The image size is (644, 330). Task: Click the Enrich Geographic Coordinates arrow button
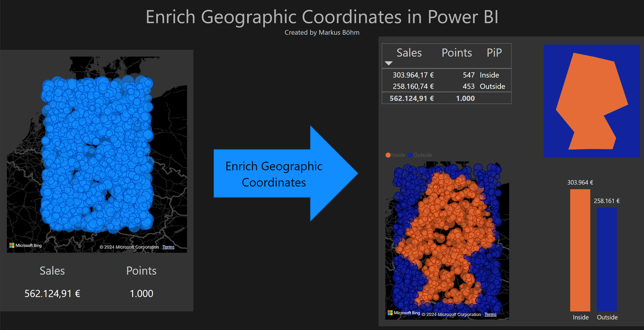pyautogui.click(x=286, y=173)
